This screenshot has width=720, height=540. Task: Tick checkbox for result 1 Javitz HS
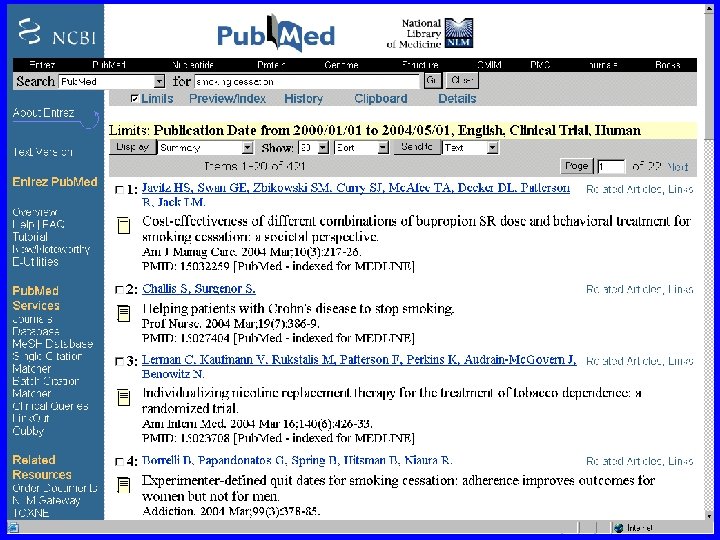[x=119, y=189]
